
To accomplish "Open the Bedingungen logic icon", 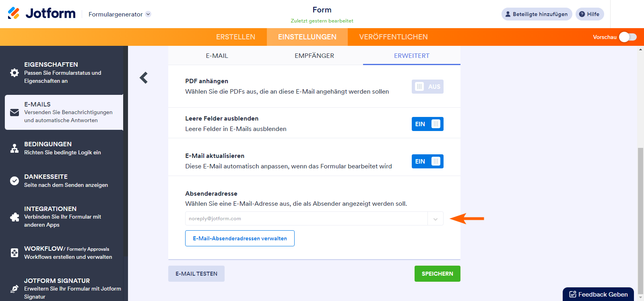I will [x=14, y=148].
